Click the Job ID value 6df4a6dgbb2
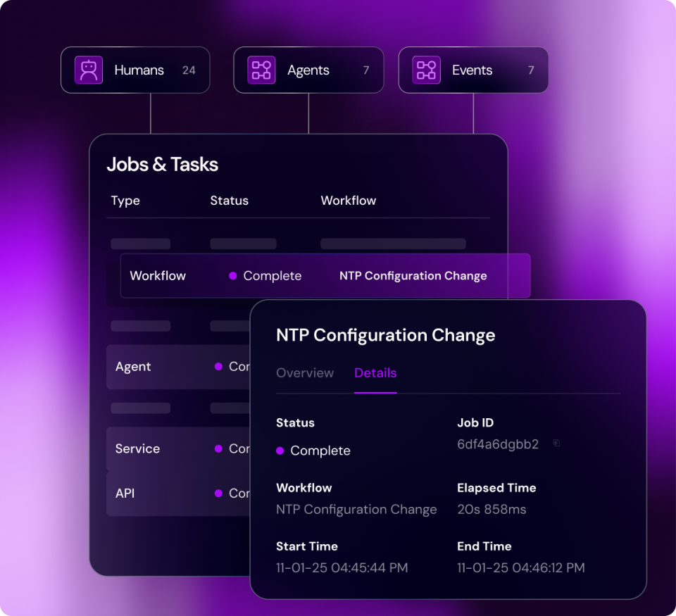The height and width of the screenshot is (616, 676). coord(498,444)
